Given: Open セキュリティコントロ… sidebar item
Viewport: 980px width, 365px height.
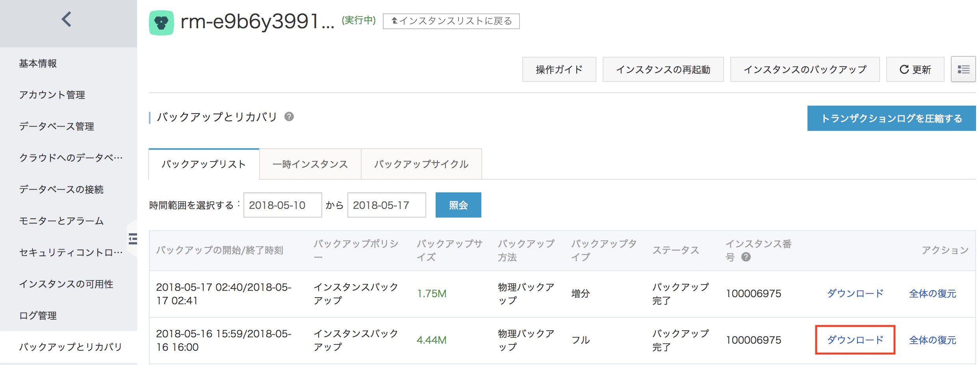Looking at the screenshot, I should 69,252.
